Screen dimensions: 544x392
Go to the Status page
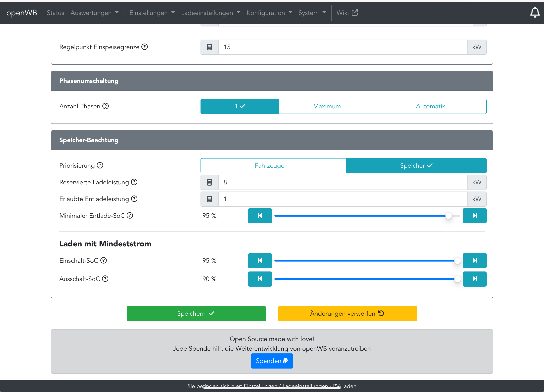click(x=55, y=13)
